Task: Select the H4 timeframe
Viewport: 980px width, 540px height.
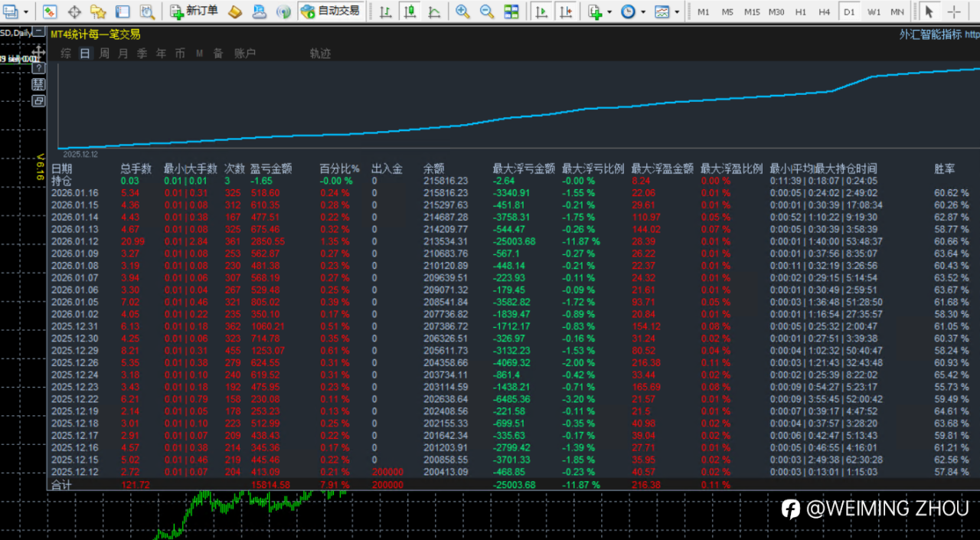Action: (824, 12)
